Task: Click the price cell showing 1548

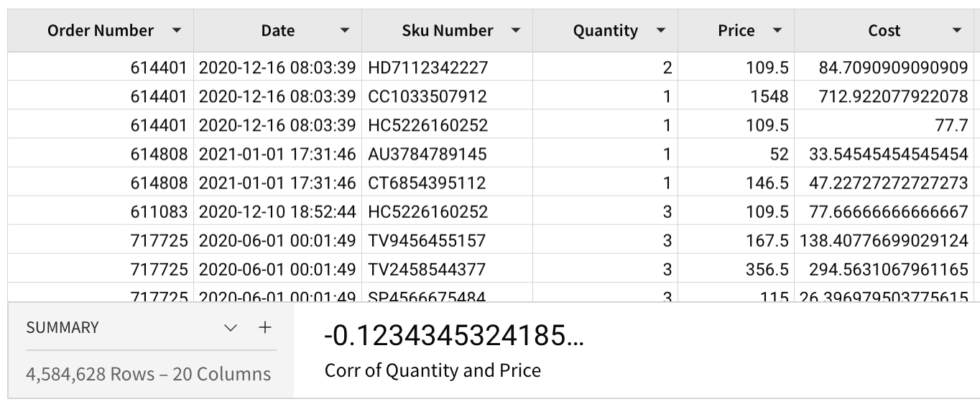Action: coord(767,96)
